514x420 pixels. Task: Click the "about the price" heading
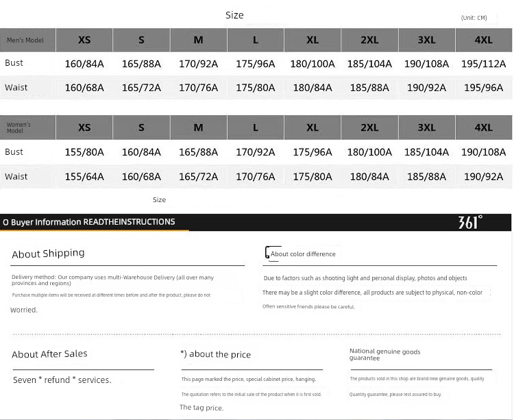tap(215, 354)
